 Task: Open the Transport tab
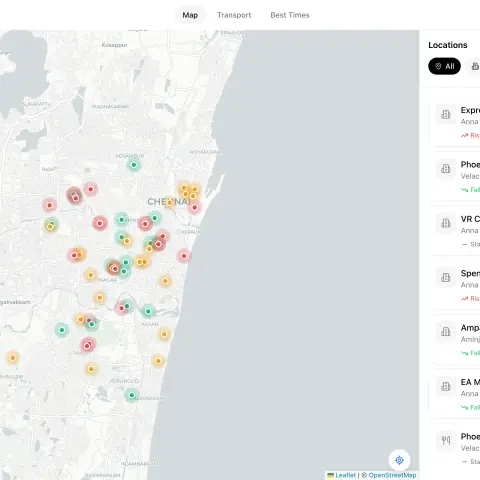pos(234,15)
